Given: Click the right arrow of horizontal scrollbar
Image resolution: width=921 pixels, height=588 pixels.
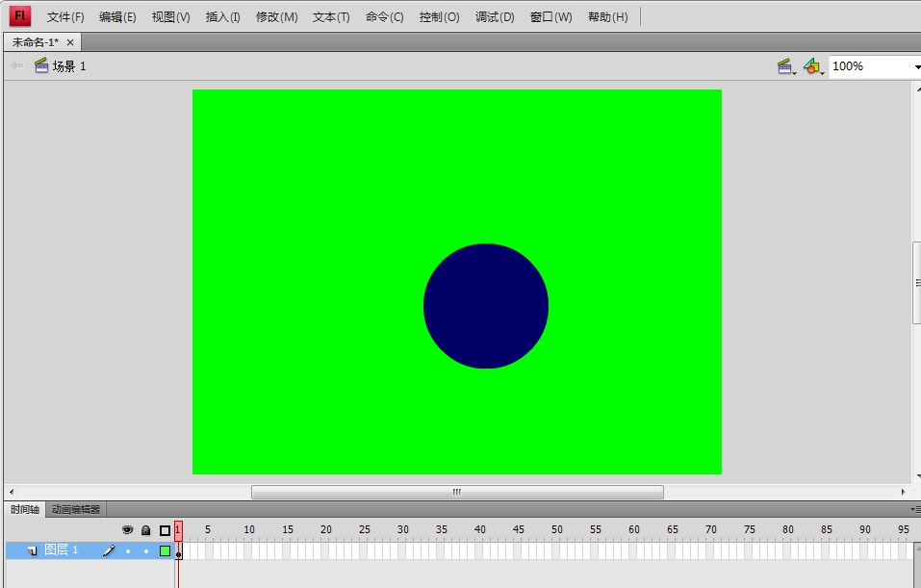Looking at the screenshot, I should coord(904,493).
